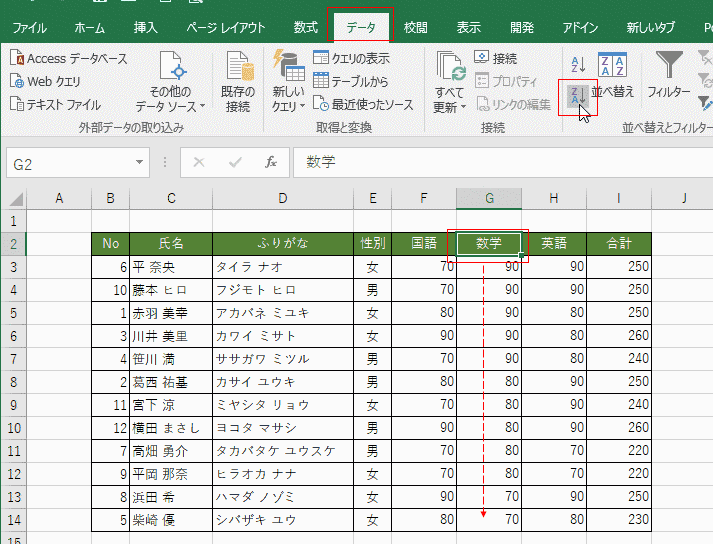Sort descending with the Z-A icon
This screenshot has height=544, width=713.
point(578,96)
